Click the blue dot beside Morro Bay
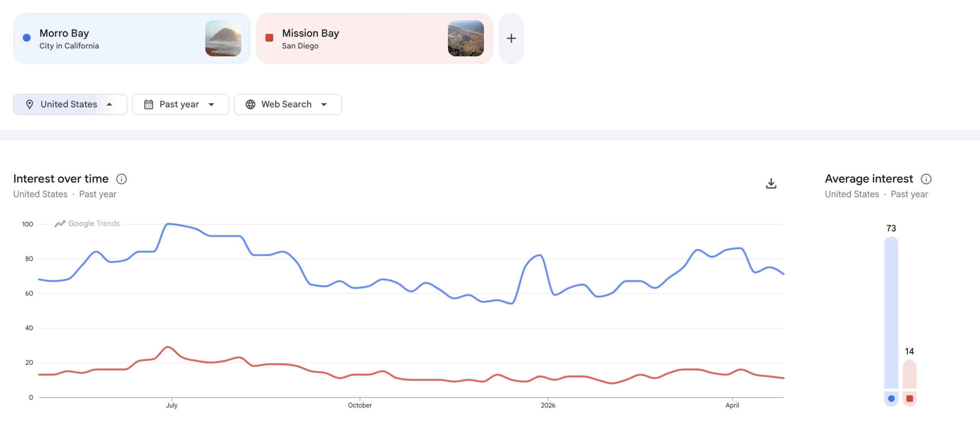The width and height of the screenshot is (980, 430). click(x=27, y=38)
